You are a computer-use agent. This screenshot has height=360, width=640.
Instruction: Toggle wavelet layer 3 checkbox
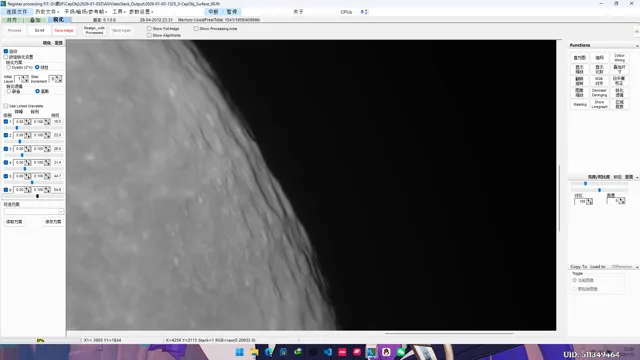click(x=6, y=149)
